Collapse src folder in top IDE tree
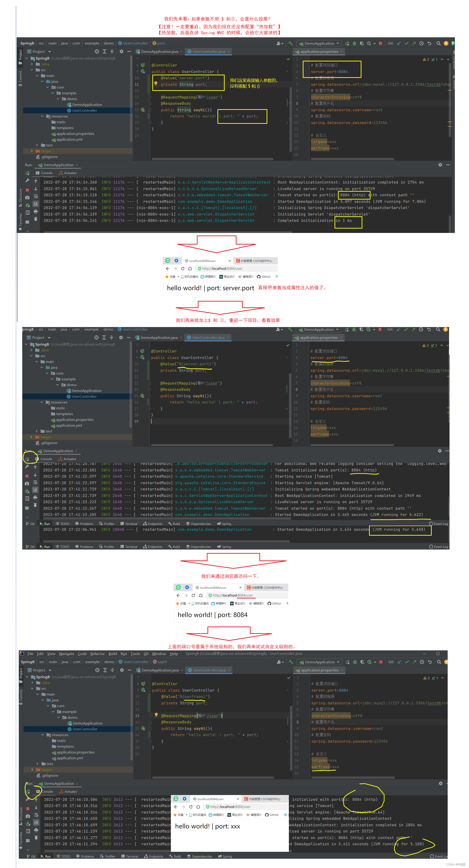Image resolution: width=469 pixels, height=868 pixels. pos(32,70)
